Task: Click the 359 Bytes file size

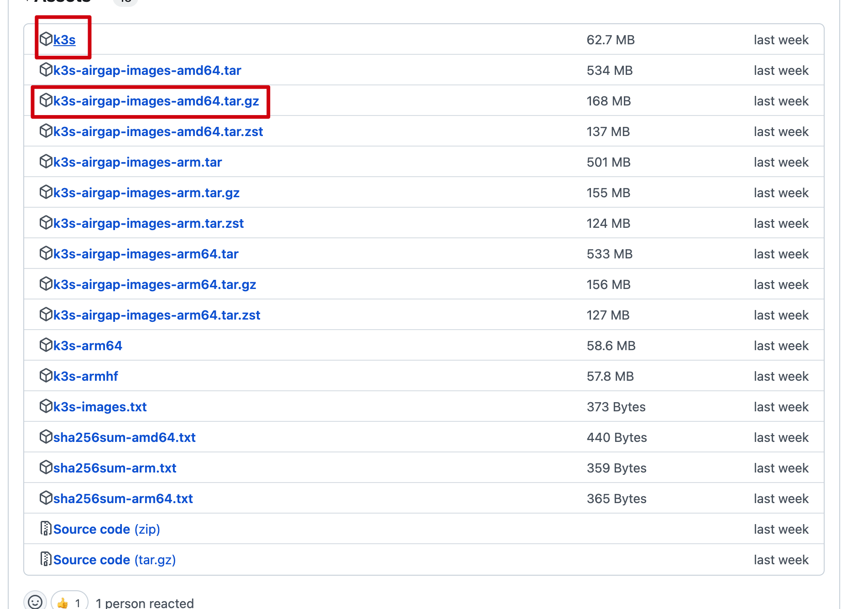Action: click(617, 468)
